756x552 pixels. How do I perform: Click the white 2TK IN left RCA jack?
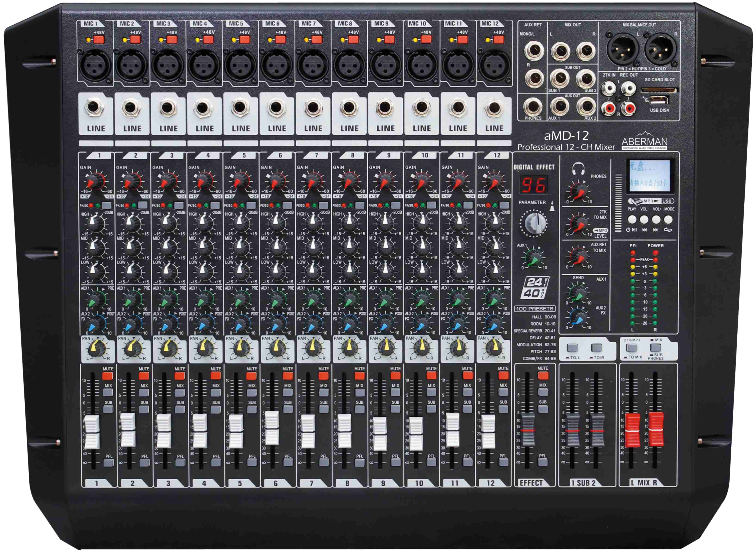coord(609,89)
